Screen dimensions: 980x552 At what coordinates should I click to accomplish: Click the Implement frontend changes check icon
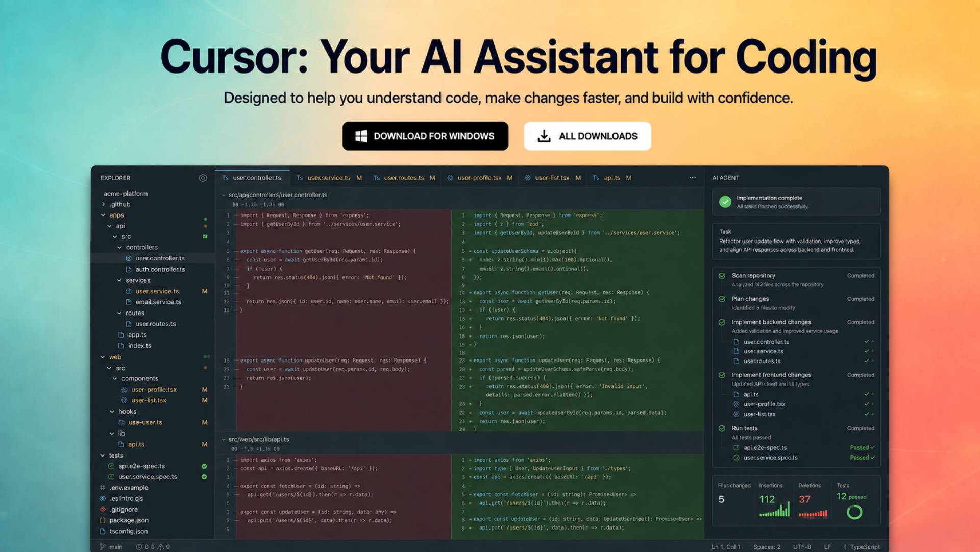[x=722, y=375]
